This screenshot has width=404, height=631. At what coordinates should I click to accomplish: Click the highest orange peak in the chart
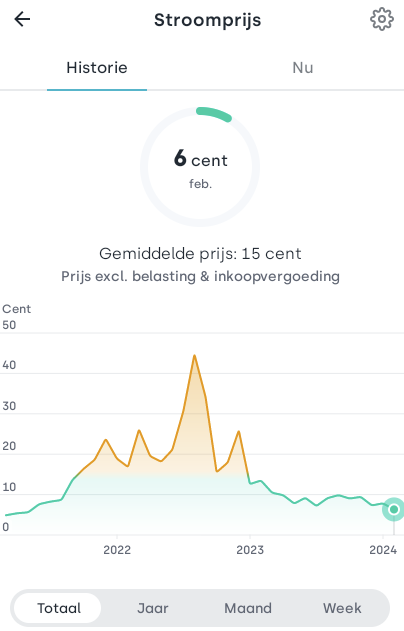coord(194,356)
